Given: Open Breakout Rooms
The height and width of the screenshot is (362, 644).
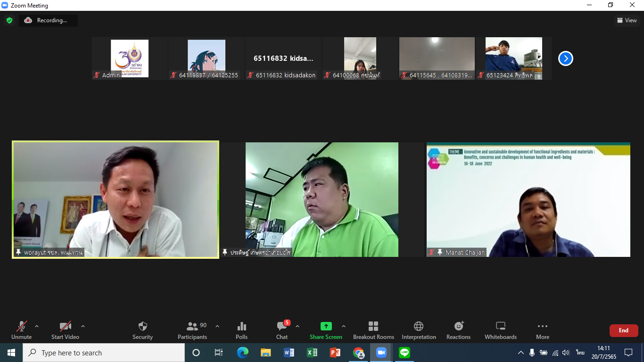Looking at the screenshot, I should (x=373, y=330).
